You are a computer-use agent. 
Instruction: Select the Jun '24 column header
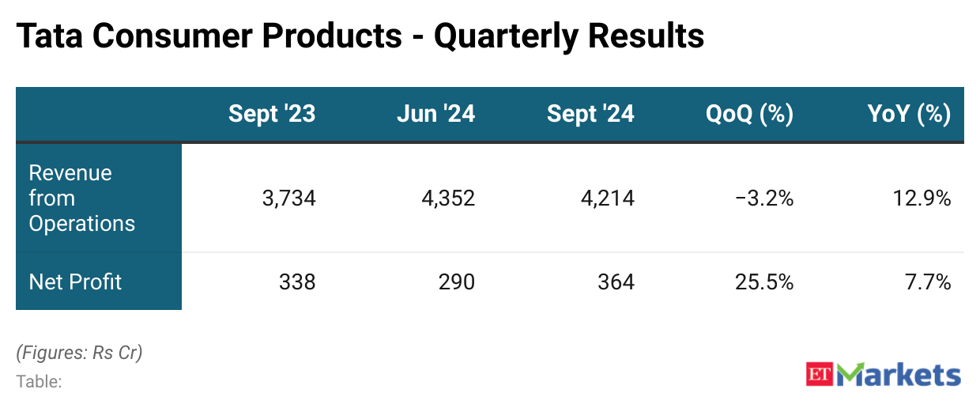[435, 115]
